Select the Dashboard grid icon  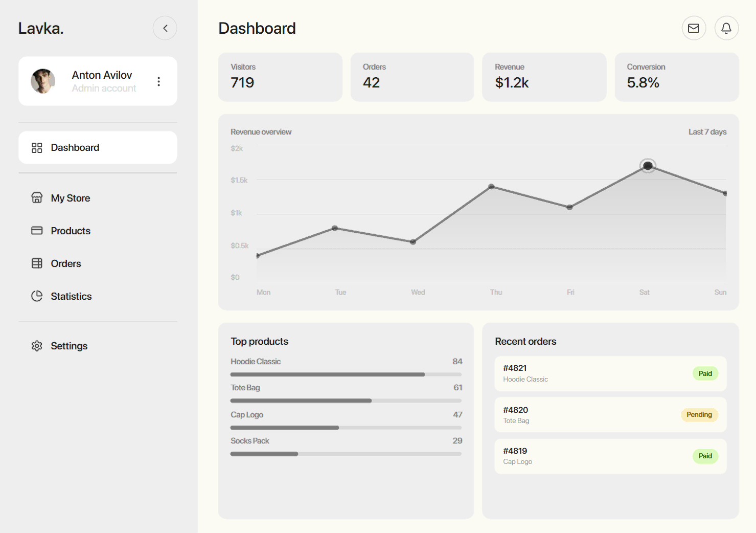point(36,147)
